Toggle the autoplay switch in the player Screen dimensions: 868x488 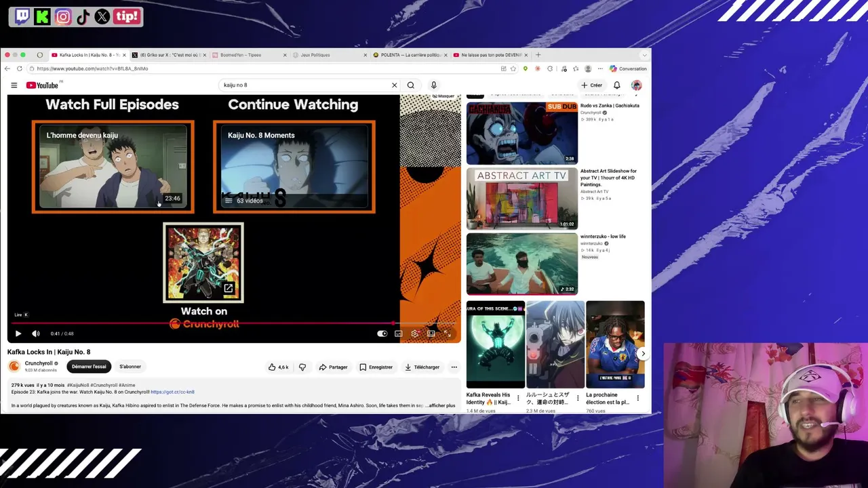click(x=382, y=333)
